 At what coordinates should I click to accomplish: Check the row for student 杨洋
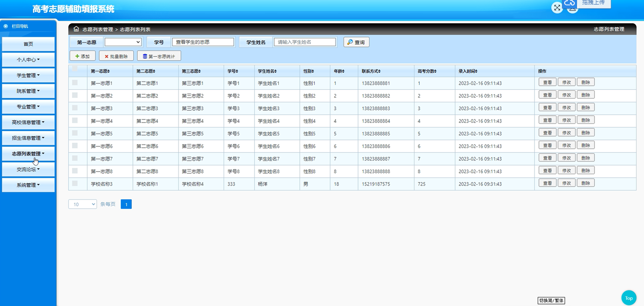click(75, 184)
